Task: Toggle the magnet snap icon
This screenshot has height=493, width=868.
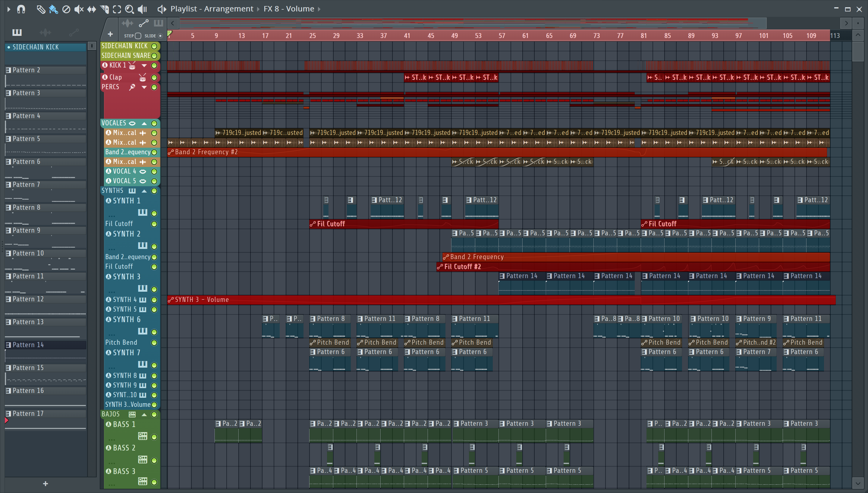Action: coord(21,9)
